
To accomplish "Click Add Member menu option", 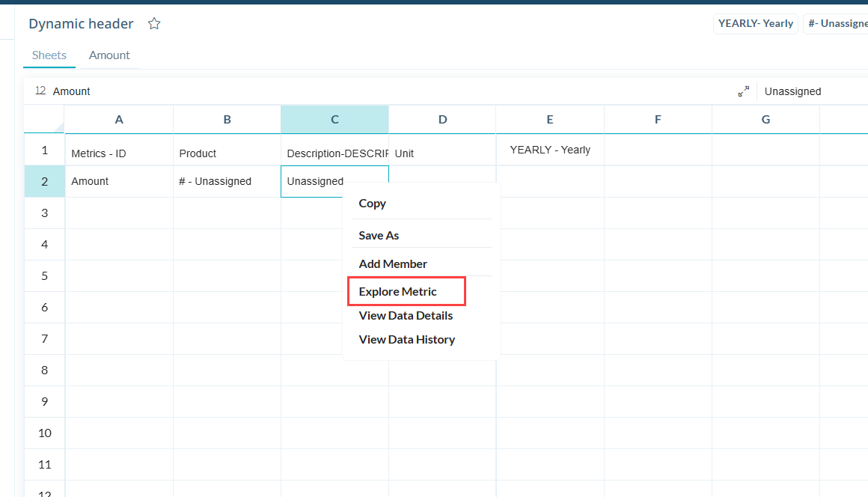I will click(x=393, y=264).
